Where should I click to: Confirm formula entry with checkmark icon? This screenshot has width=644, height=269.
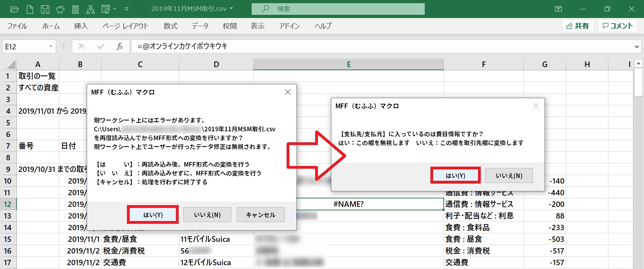pyautogui.click(x=101, y=46)
